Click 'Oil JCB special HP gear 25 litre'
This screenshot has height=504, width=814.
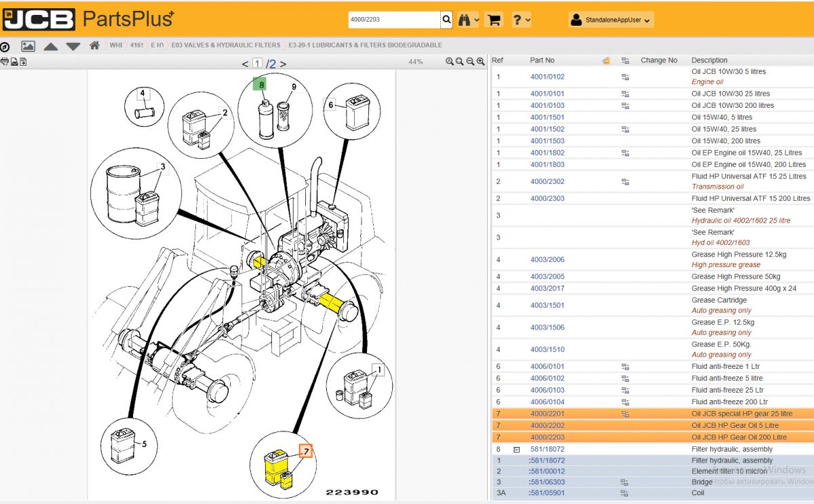pos(741,414)
